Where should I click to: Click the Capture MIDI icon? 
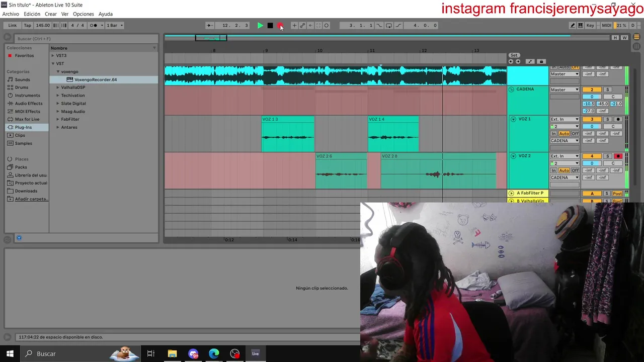(x=318, y=26)
